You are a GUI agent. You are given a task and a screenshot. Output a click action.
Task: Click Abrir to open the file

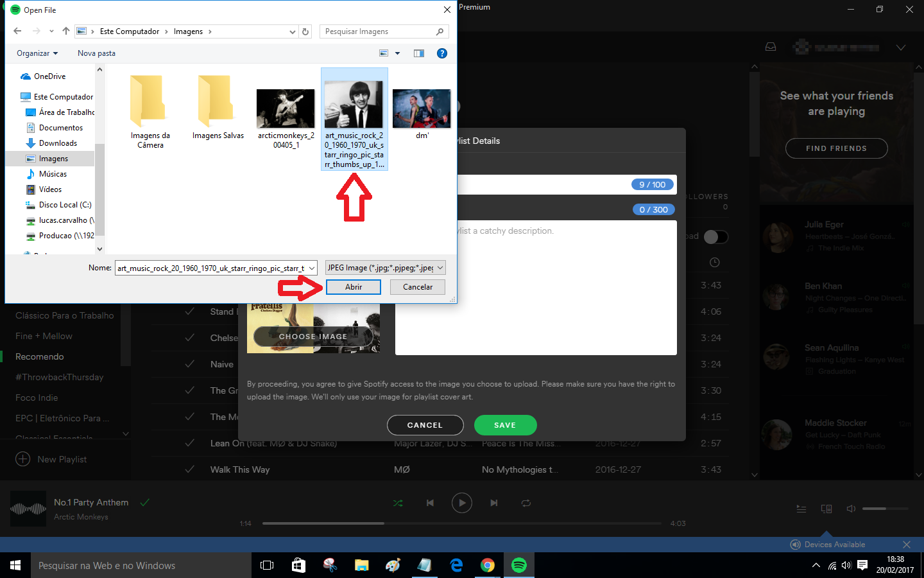[x=354, y=287]
